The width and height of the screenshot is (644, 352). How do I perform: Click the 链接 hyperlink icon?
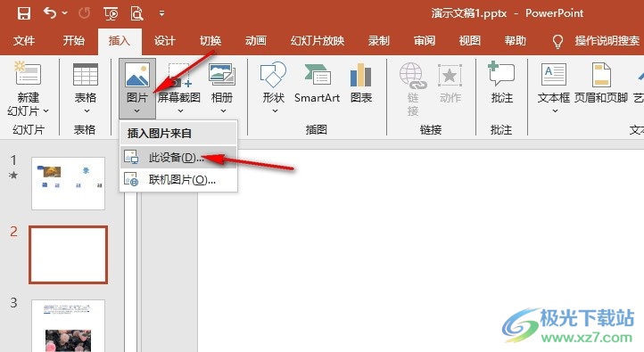tap(413, 76)
